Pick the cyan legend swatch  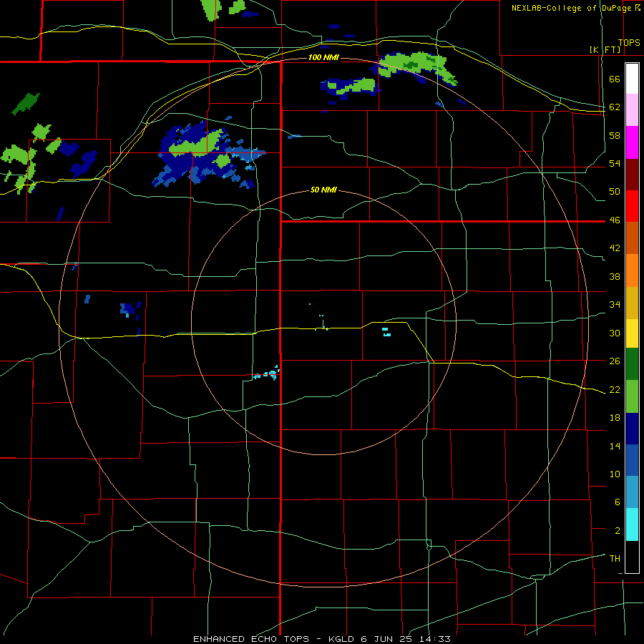tap(632, 524)
